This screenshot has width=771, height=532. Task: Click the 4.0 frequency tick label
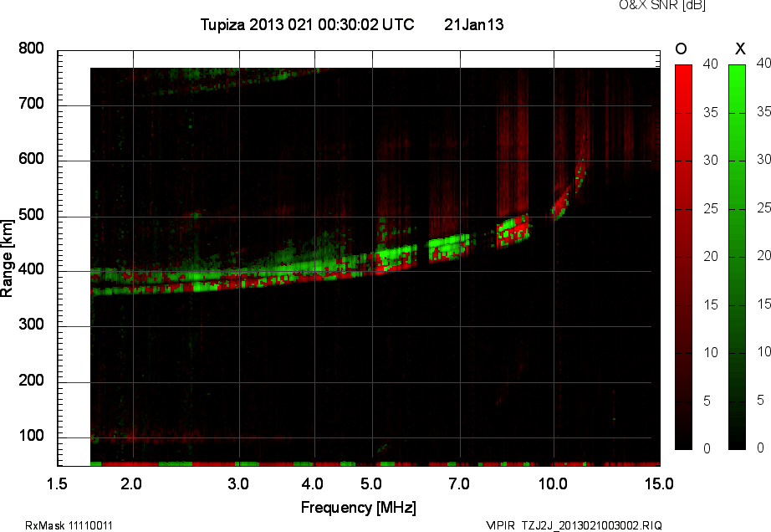click(x=313, y=483)
